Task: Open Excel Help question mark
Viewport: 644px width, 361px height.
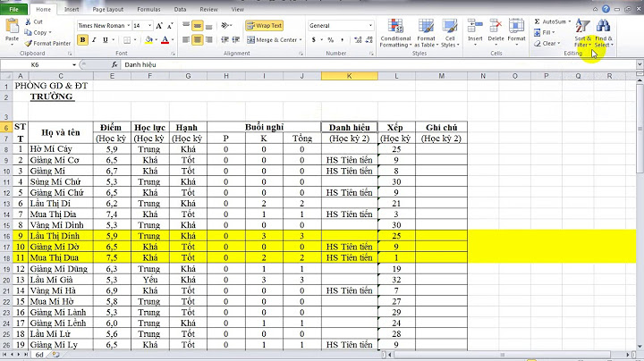Action: click(606, 9)
